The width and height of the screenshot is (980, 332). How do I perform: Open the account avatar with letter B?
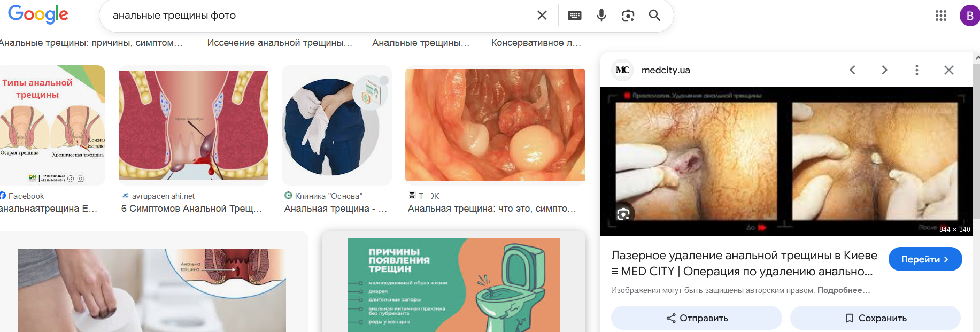coord(969,16)
